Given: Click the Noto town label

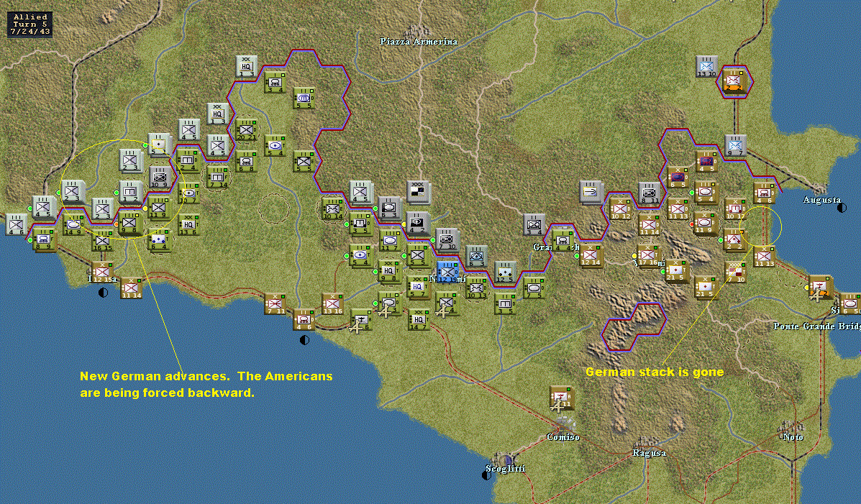Looking at the screenshot, I should click(x=793, y=437).
